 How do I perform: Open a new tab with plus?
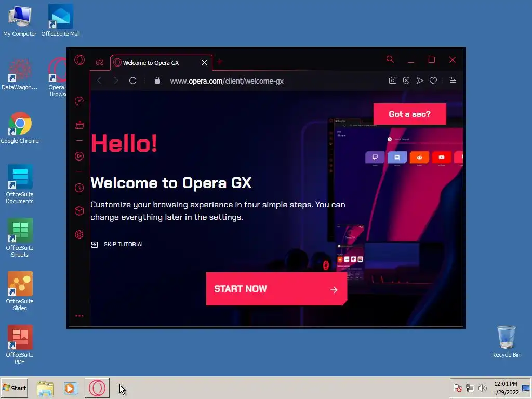[x=220, y=62]
